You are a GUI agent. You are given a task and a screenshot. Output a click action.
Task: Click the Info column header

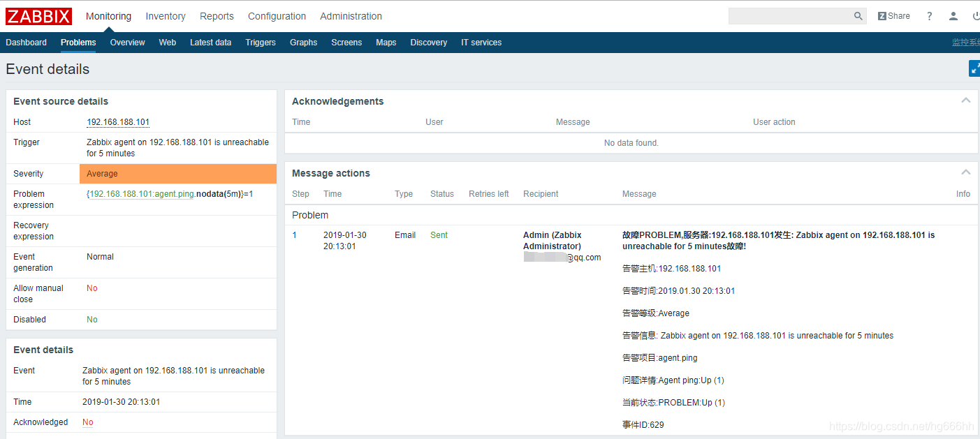tap(963, 194)
